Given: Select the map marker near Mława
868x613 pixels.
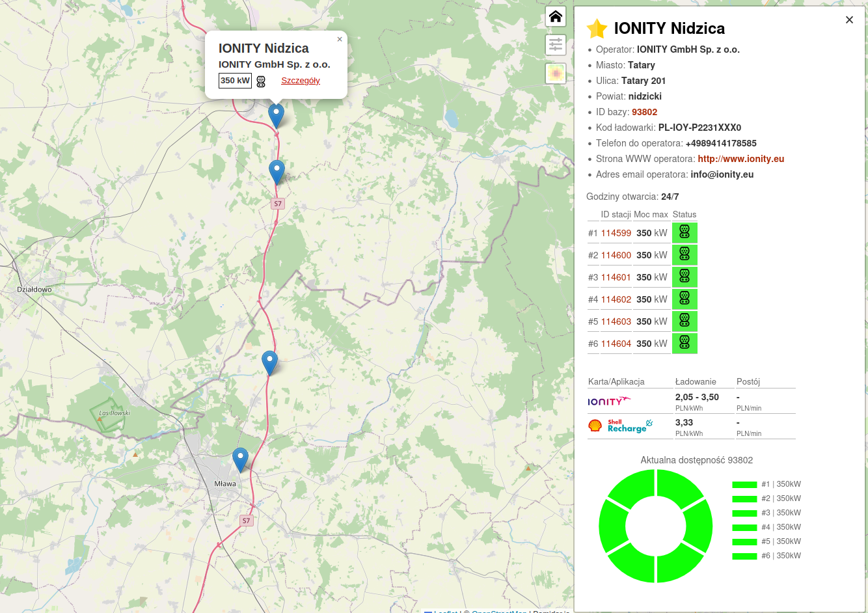Looking at the screenshot, I should (x=240, y=459).
